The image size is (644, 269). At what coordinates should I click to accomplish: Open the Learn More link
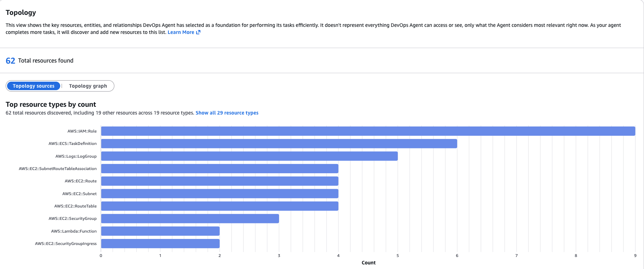click(181, 32)
